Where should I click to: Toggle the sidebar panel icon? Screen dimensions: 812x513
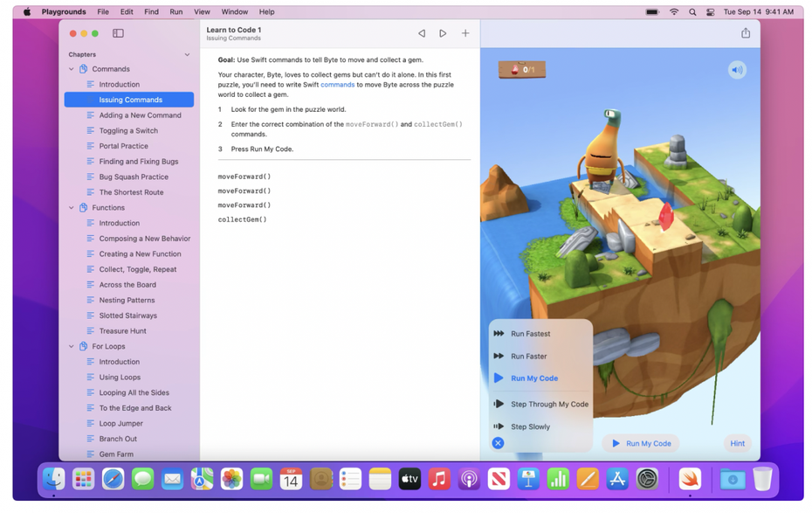pyautogui.click(x=118, y=33)
